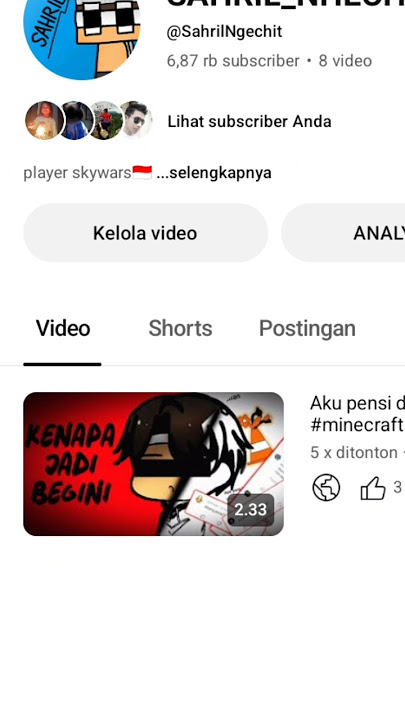Expand description with ...selengkapnya
The height and width of the screenshot is (720, 405).
[214, 173]
